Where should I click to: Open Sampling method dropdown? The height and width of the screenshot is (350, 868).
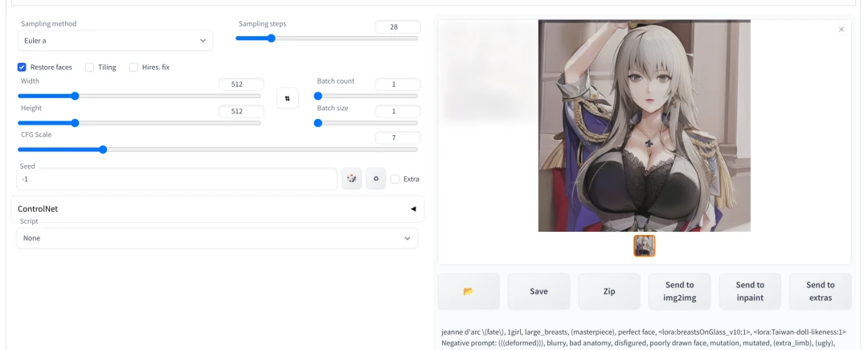115,40
